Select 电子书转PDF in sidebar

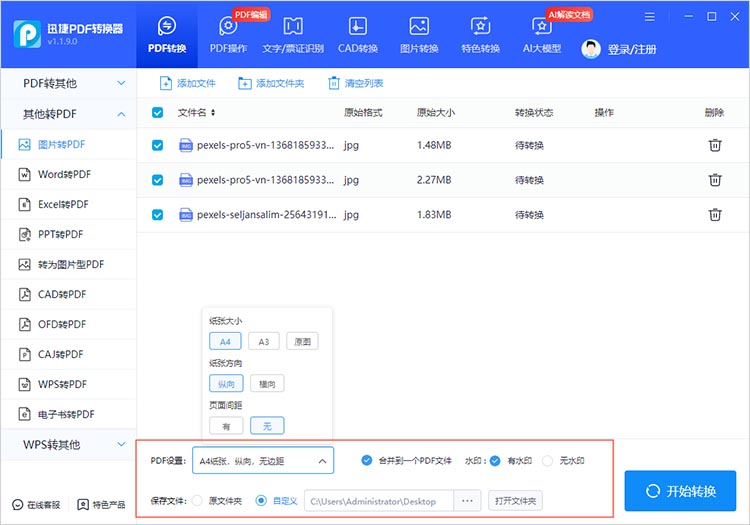pyautogui.click(x=69, y=414)
